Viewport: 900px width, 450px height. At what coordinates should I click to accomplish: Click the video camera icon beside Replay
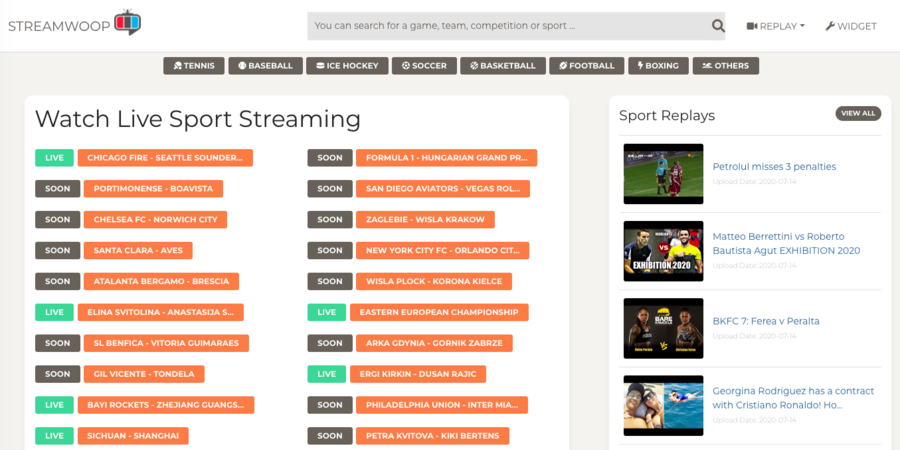(x=752, y=26)
